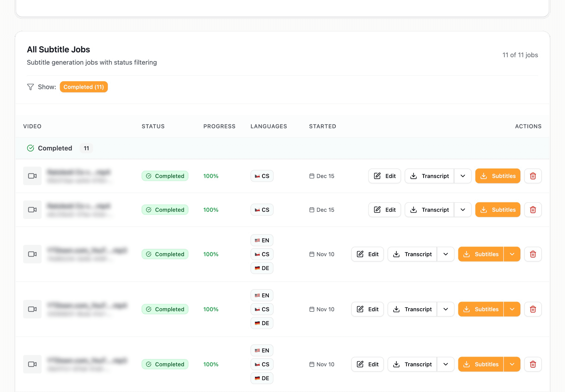Delete the last visible Nov 10 job
The height and width of the screenshot is (392, 565).
pos(533,364)
